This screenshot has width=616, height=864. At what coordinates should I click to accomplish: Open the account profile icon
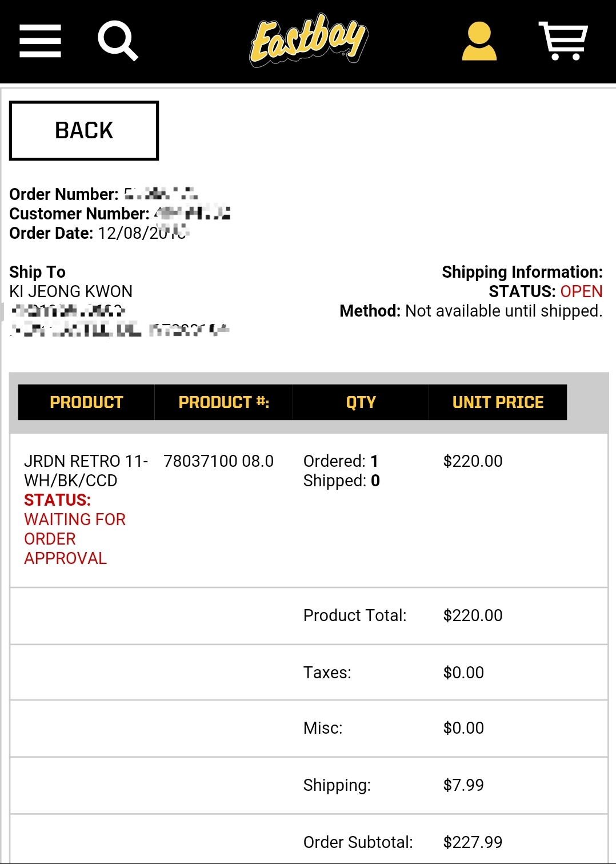pos(479,41)
